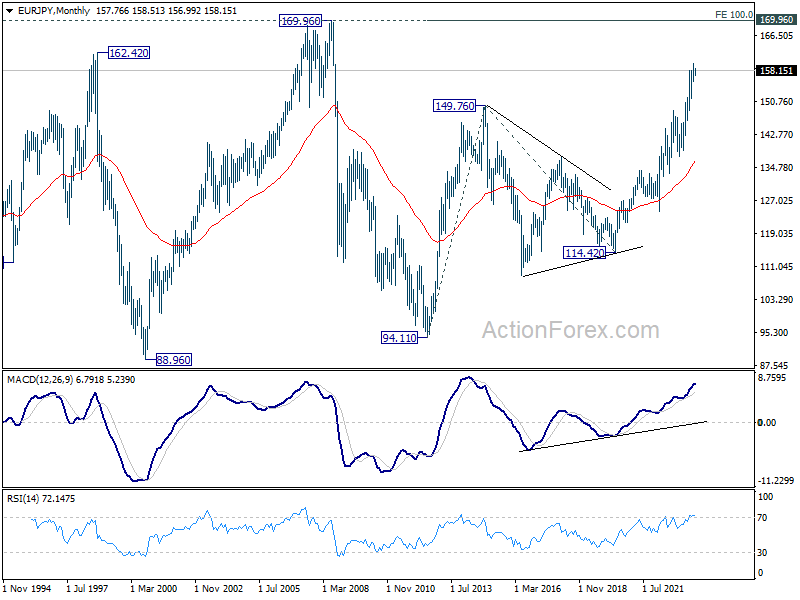Viewport: 800px width, 600px height.
Task: Click the 1 Nov 2018 date label
Action: [603, 588]
